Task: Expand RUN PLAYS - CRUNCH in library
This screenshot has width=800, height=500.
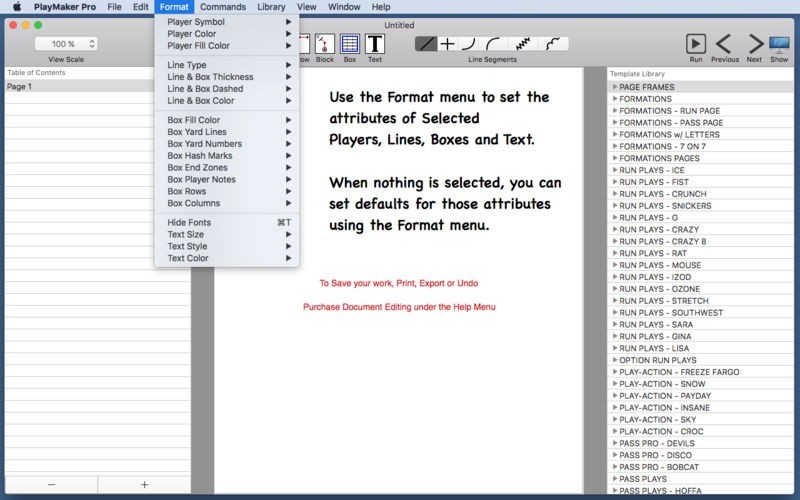Action: (614, 194)
